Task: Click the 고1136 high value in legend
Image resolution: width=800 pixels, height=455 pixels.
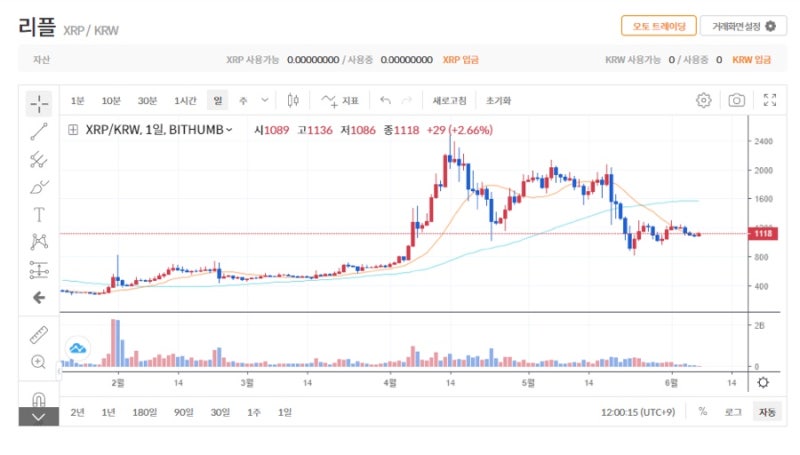Action: (315, 130)
